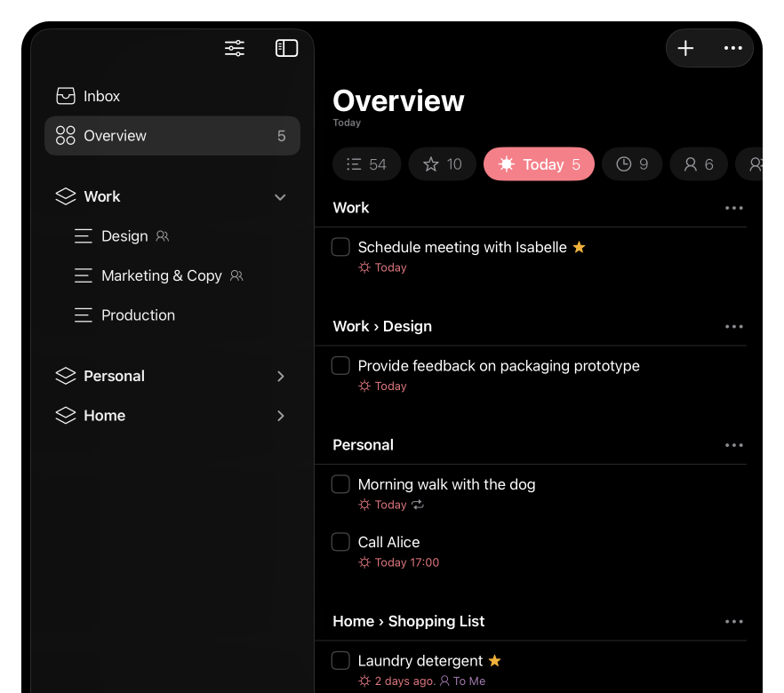This screenshot has width=784, height=693.
Task: Check off the Call Alice task
Action: 340,542
